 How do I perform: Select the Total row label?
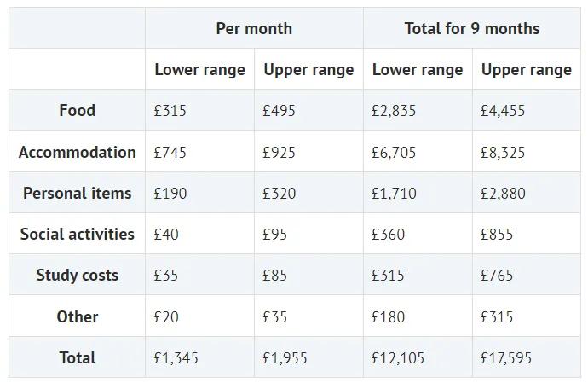tap(77, 357)
